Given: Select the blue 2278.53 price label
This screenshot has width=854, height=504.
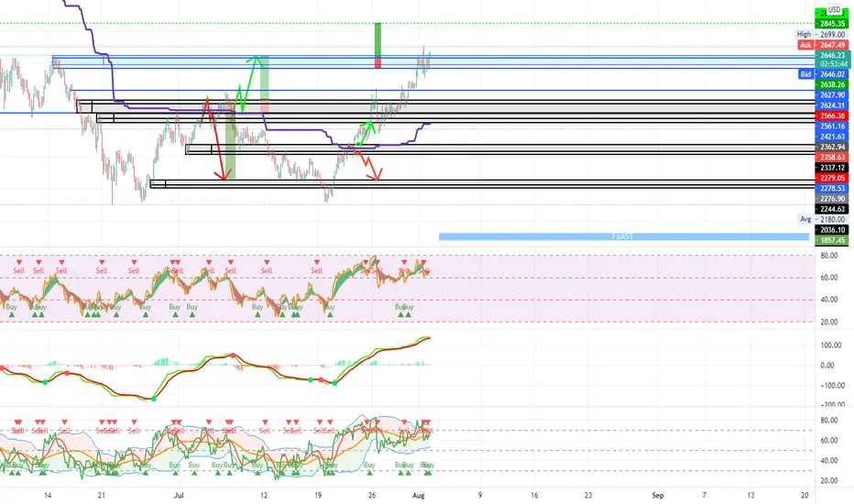Looking at the screenshot, I should click(x=832, y=189).
